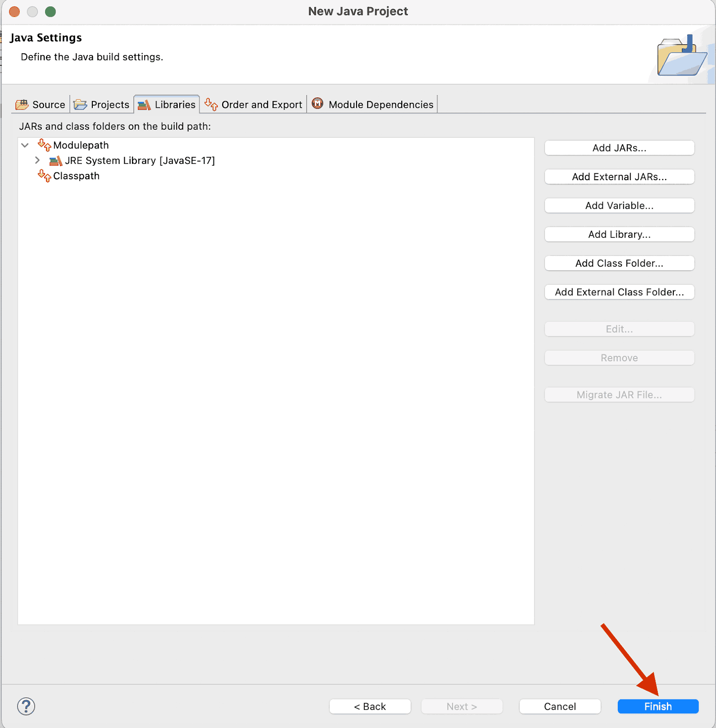
Task: Click Finish to create the project
Action: [658, 707]
